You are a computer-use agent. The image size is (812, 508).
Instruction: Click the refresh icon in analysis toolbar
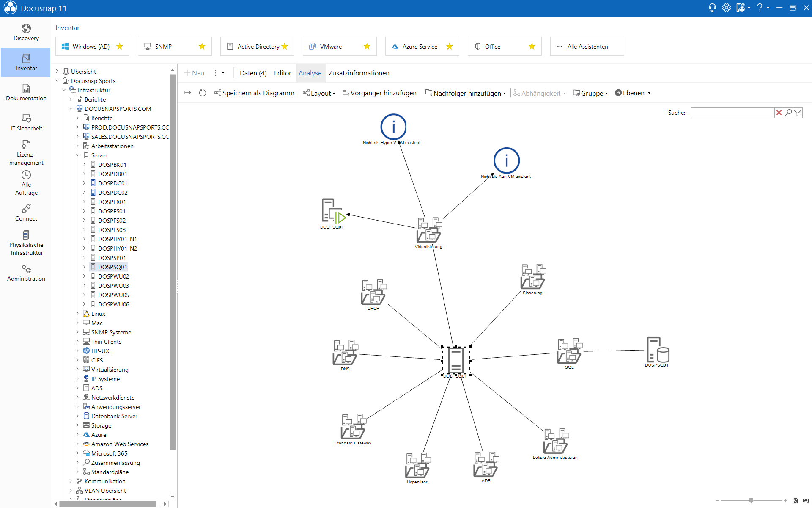203,93
